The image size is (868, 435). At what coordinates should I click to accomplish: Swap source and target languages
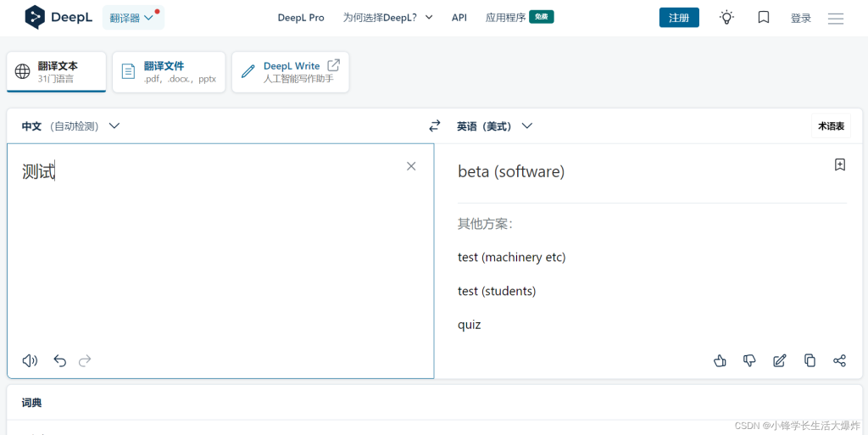coord(435,126)
